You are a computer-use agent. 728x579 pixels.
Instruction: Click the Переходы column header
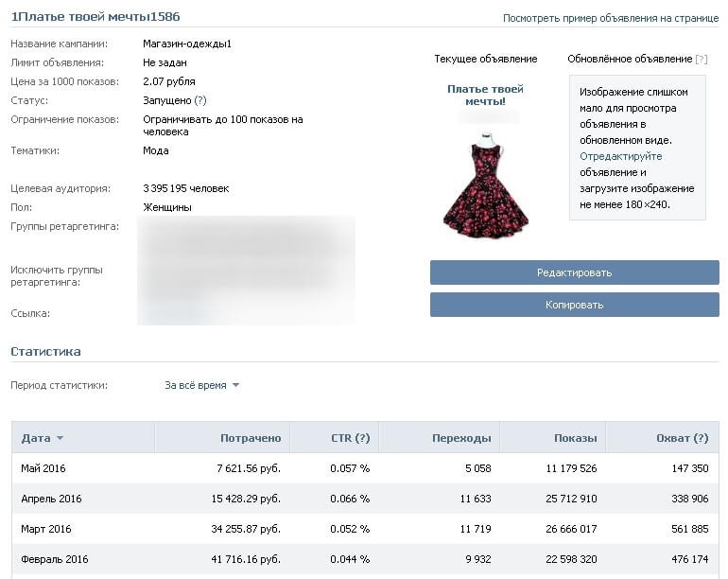(460, 438)
